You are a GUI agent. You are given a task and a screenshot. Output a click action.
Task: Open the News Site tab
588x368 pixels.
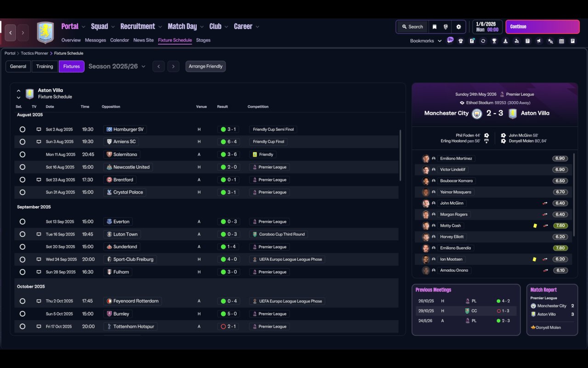[143, 40]
